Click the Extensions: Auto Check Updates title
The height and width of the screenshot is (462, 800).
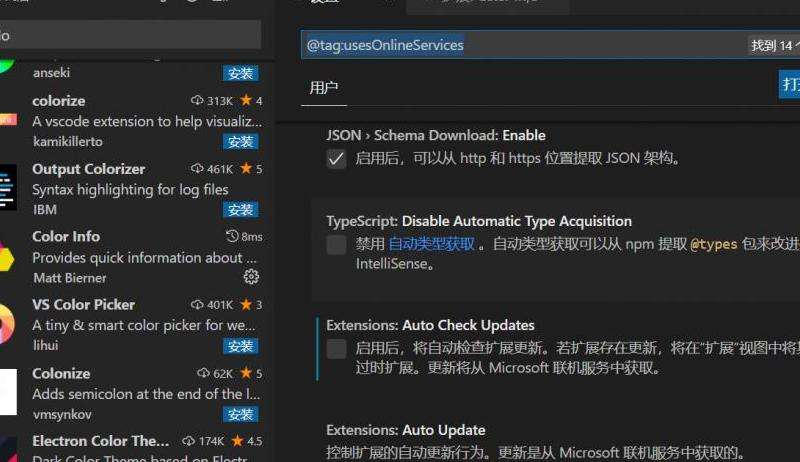430,325
